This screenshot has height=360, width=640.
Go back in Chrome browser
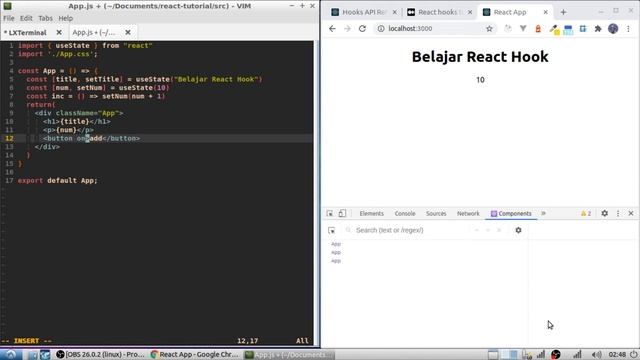(x=332, y=29)
